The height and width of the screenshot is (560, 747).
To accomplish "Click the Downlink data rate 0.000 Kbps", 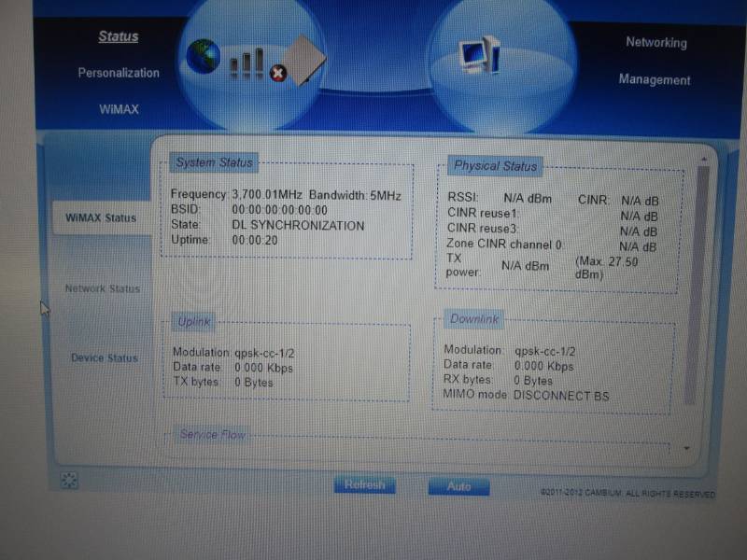I will (x=543, y=366).
